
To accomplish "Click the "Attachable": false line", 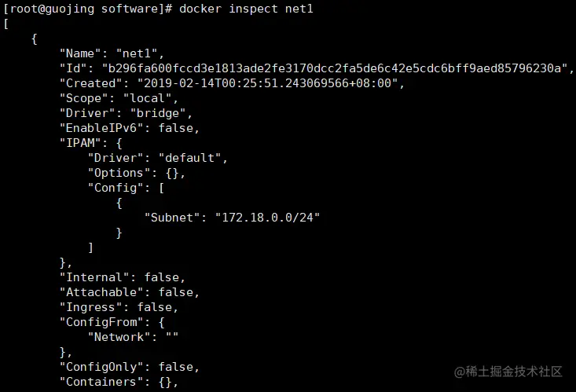I will (129, 292).
